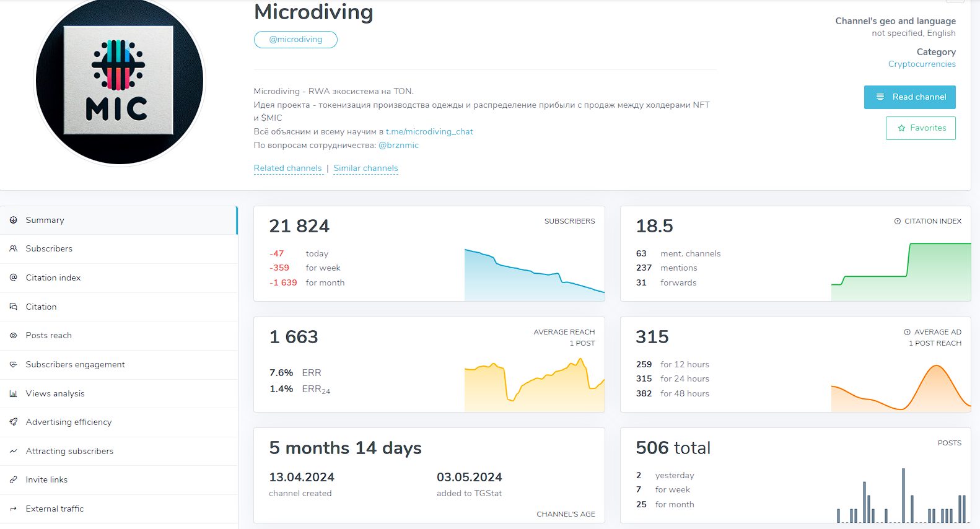Open the @brznmic contact link
The image size is (980, 529).
click(x=398, y=145)
